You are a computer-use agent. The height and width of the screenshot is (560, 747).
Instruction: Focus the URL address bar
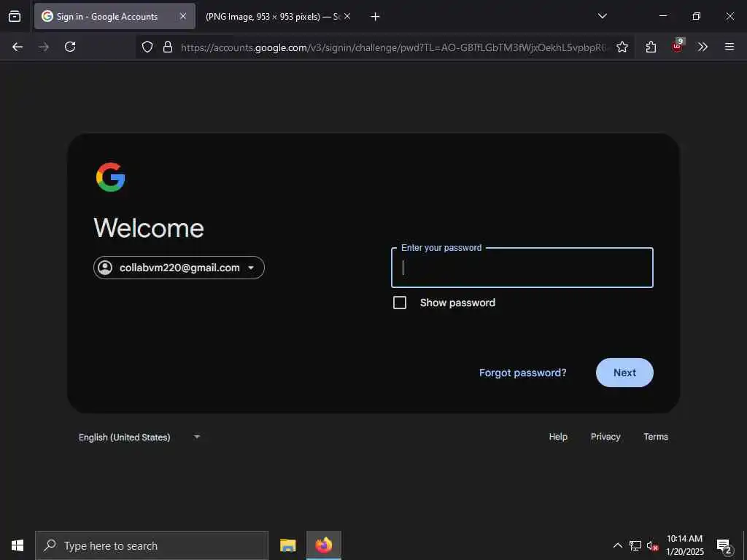tap(393, 47)
